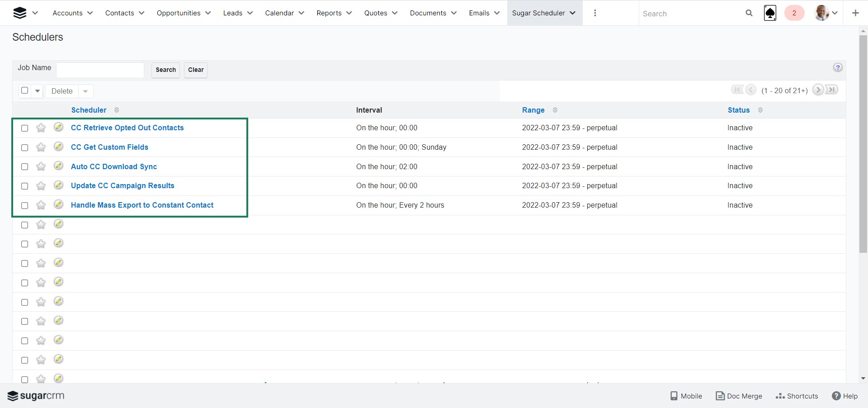868x408 pixels.
Task: Click the global Search input field
Action: pos(692,14)
